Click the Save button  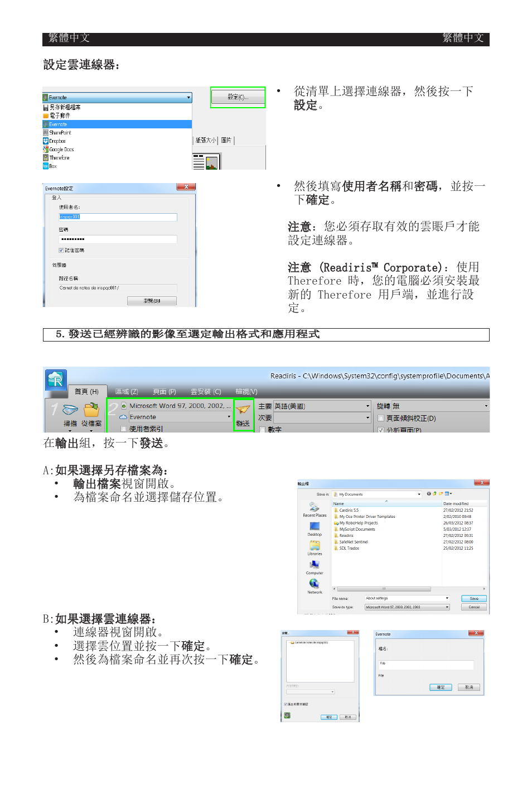pyautogui.click(x=474, y=598)
